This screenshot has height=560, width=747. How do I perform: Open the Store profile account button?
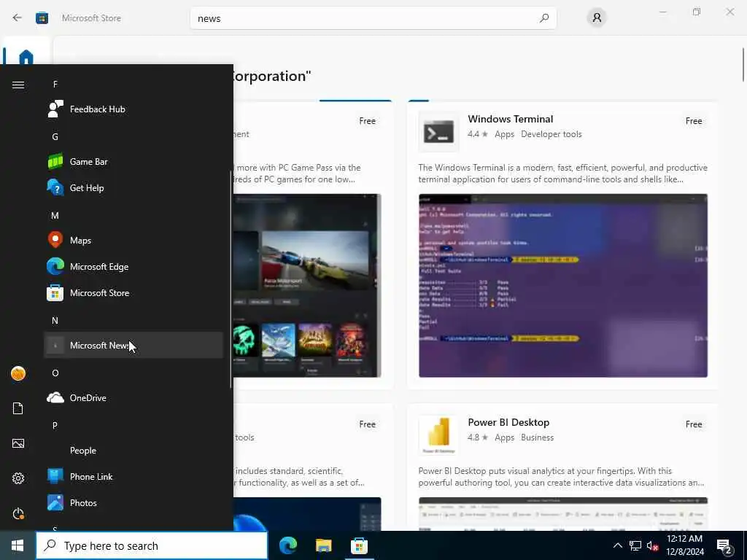coord(597,18)
